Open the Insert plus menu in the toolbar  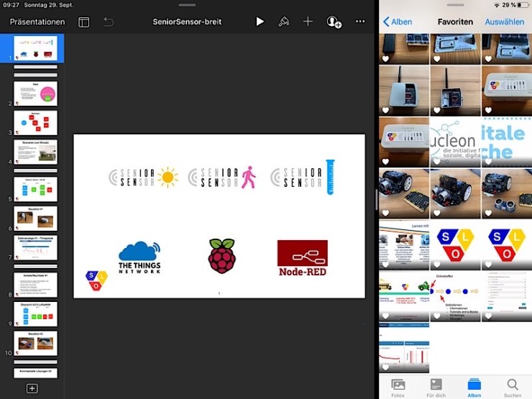308,22
